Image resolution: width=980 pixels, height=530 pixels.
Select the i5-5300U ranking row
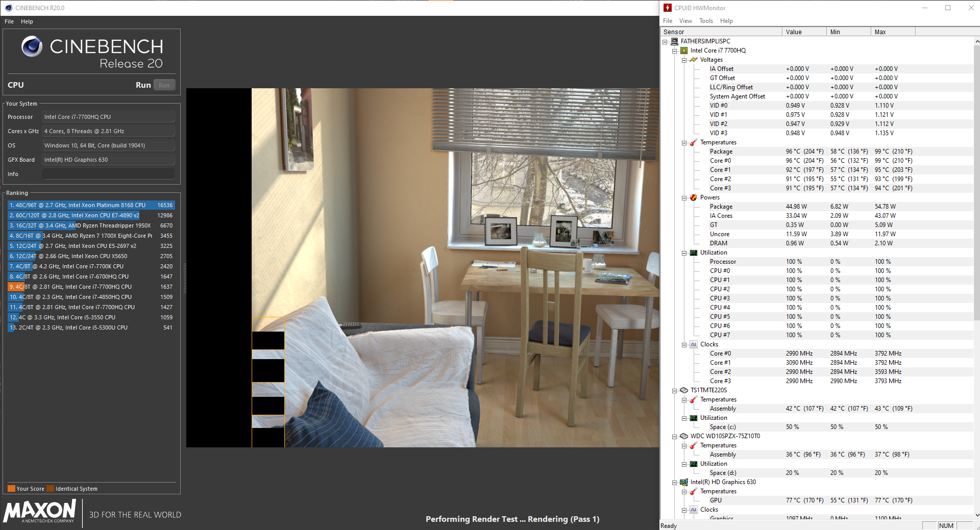[91, 327]
